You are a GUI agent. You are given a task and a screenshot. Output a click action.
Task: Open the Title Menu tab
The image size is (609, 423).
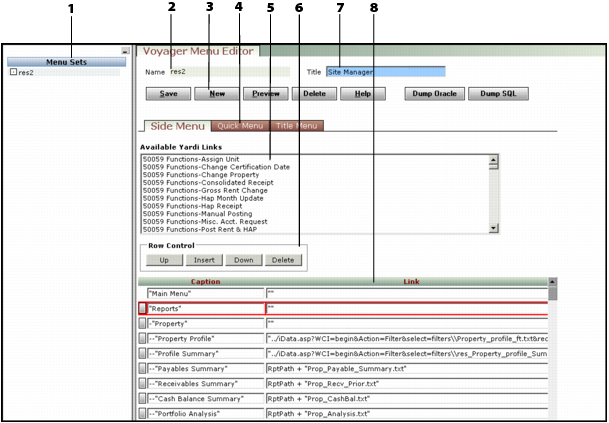click(297, 126)
